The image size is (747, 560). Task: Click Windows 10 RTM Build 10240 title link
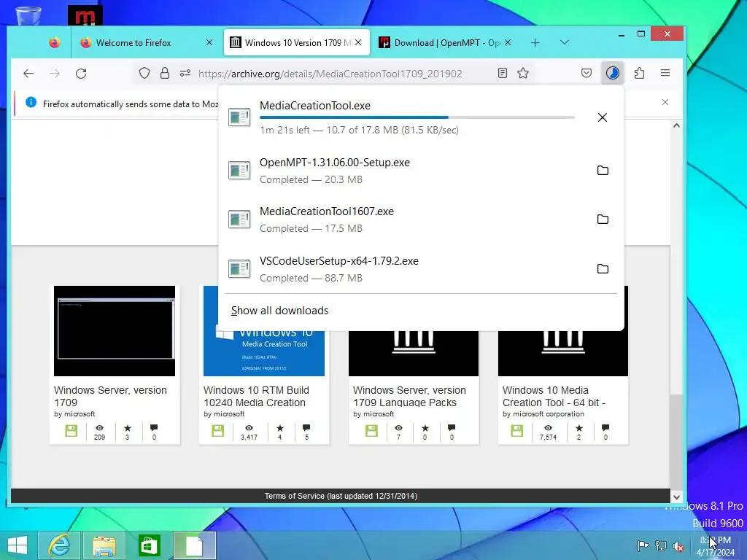click(x=256, y=396)
